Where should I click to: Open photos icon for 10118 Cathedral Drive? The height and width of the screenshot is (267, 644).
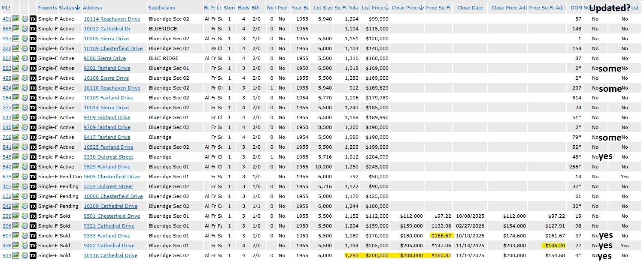tap(16, 255)
